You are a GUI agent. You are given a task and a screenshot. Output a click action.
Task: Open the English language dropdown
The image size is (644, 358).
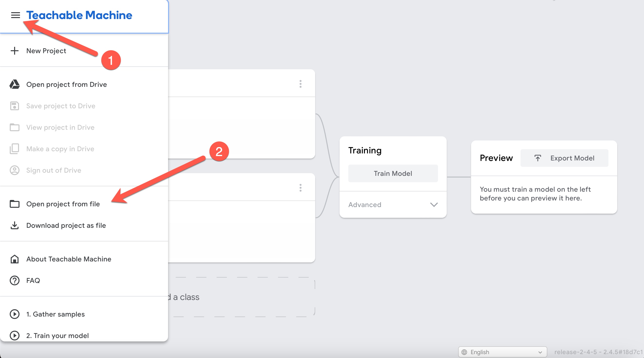[x=502, y=352]
